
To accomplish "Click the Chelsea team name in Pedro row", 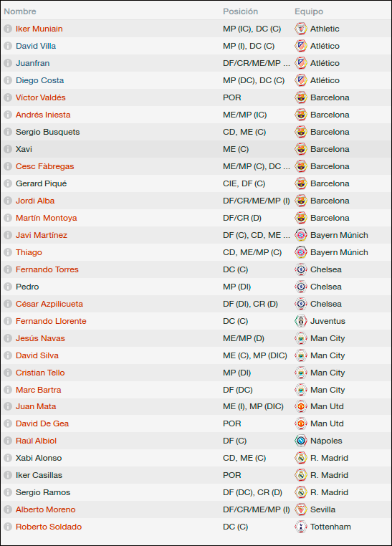I will point(326,287).
